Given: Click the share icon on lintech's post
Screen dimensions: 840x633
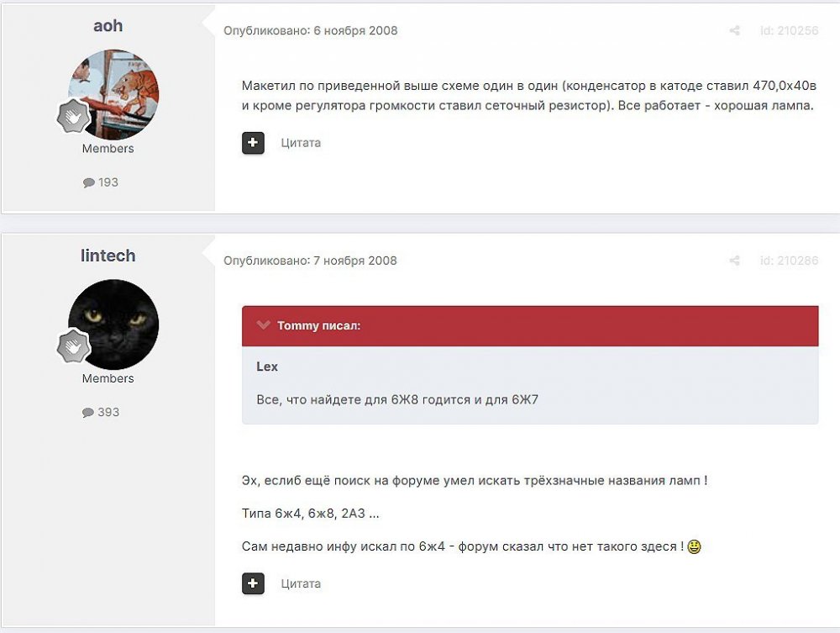Looking at the screenshot, I should (734, 261).
